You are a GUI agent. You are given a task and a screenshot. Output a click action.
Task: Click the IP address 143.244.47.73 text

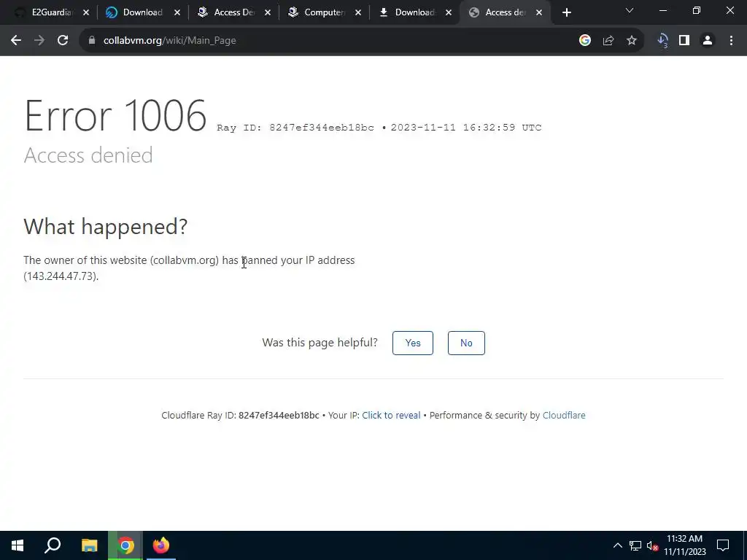coord(61,276)
